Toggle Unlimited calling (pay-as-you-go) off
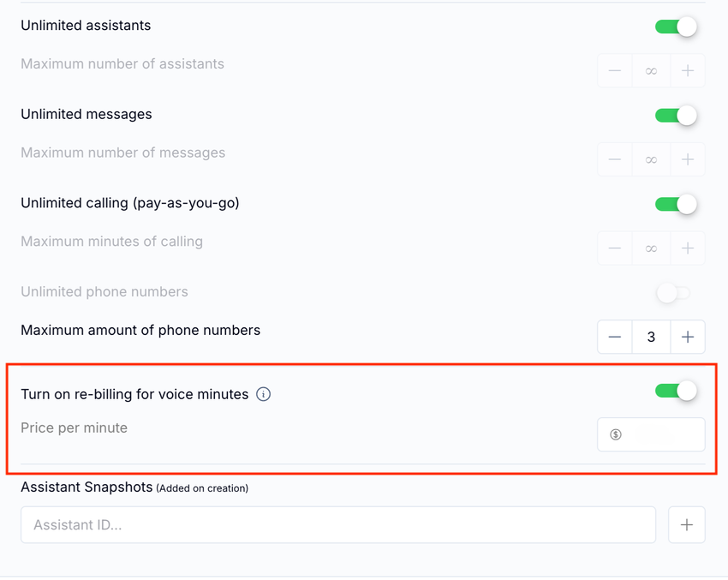This screenshot has width=728, height=580. [676, 204]
